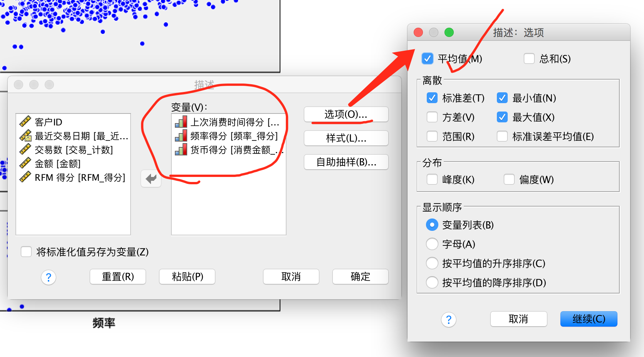Viewport: 644px width, 357px height.
Task: Open the 选项(O)... dialog
Action: [x=346, y=114]
